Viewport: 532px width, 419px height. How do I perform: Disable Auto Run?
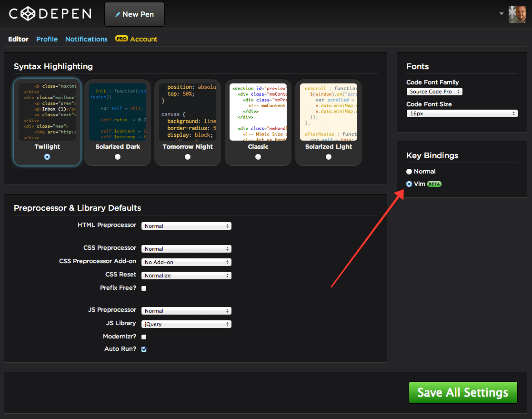[144, 349]
